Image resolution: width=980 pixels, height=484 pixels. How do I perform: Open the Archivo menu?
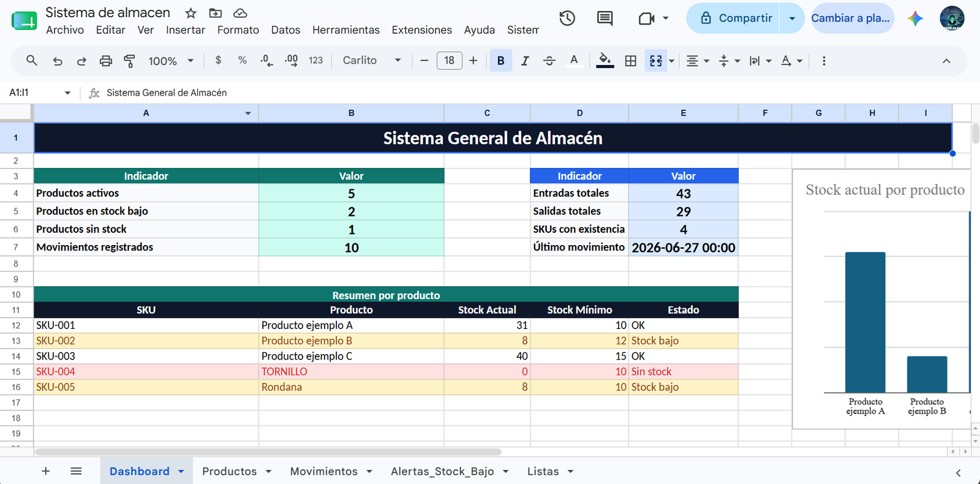pyautogui.click(x=65, y=29)
